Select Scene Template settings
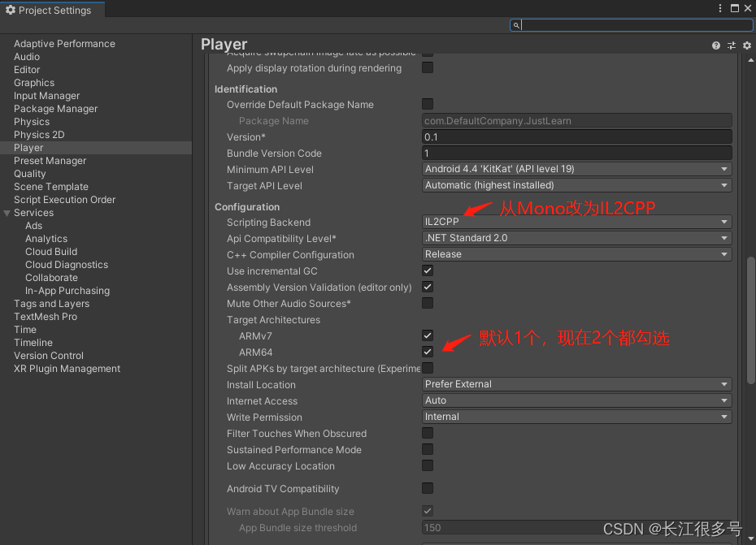Viewport: 756px width, 545px height. [x=51, y=187]
